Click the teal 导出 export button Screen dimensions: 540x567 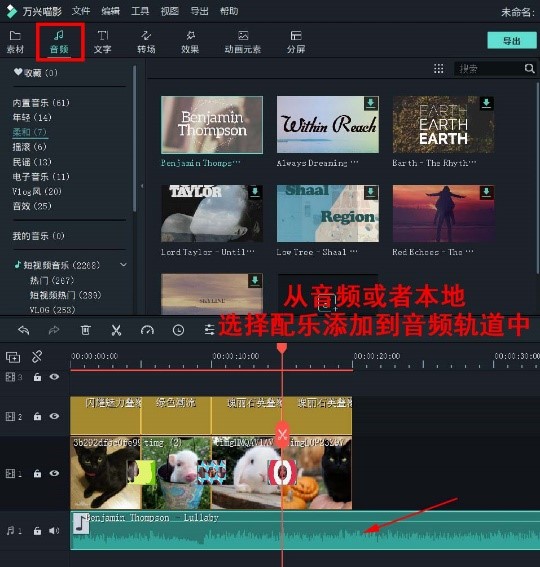tap(511, 40)
